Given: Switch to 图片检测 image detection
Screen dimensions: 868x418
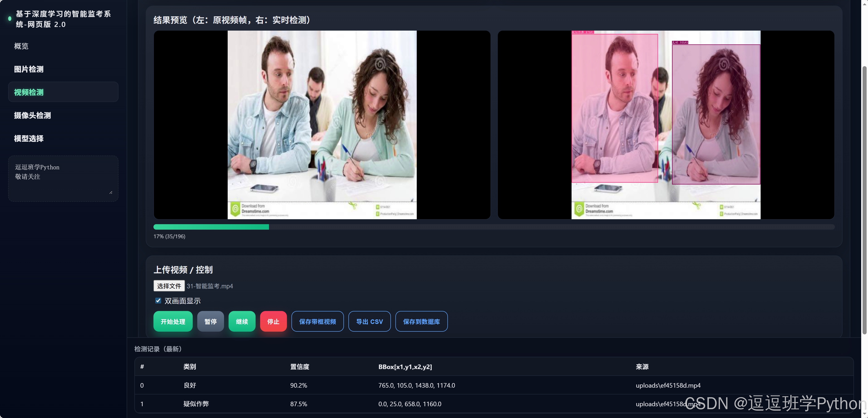Looking at the screenshot, I should click(x=29, y=69).
